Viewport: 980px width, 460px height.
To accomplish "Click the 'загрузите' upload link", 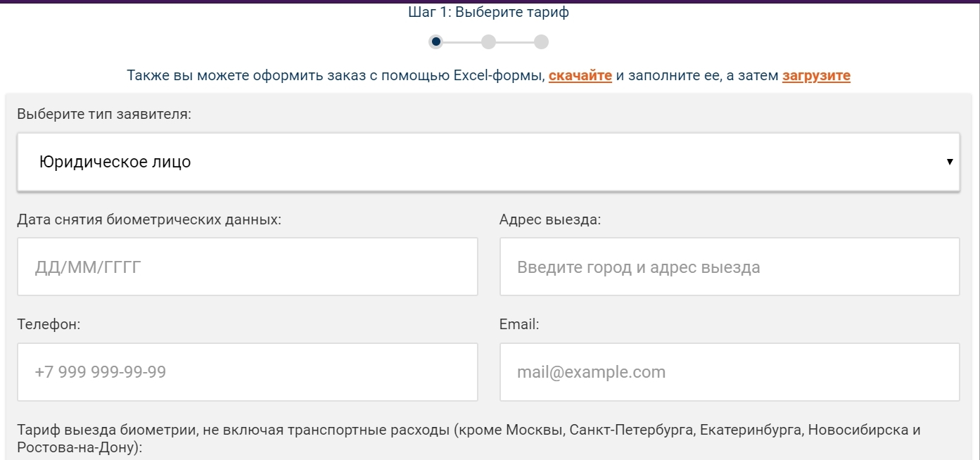I will [816, 75].
